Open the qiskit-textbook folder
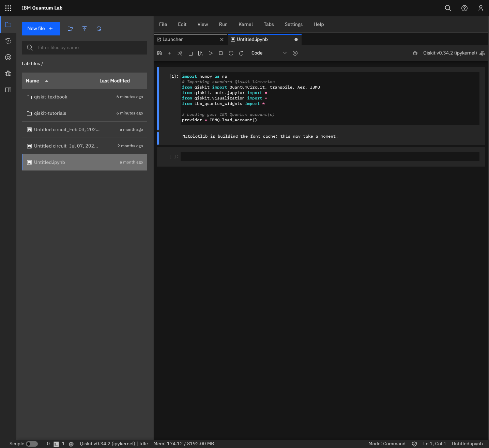 85,97
